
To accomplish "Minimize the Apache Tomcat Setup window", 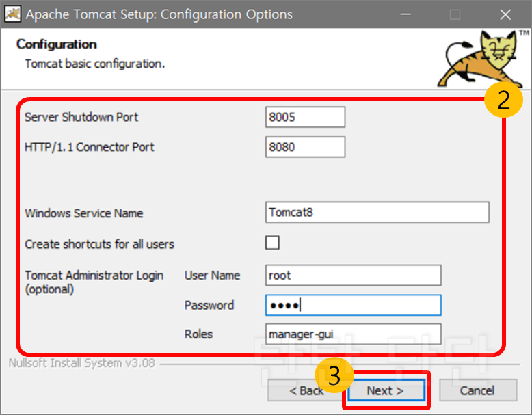I will click(405, 14).
